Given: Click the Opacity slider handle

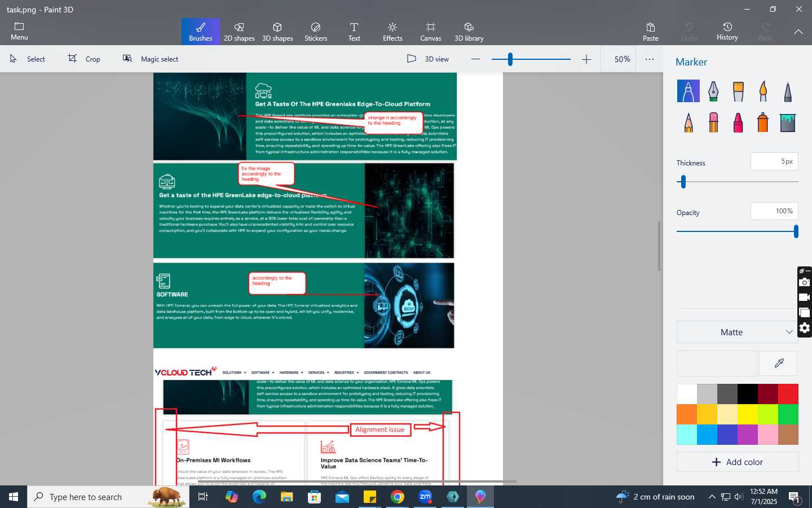Looking at the screenshot, I should click(796, 231).
